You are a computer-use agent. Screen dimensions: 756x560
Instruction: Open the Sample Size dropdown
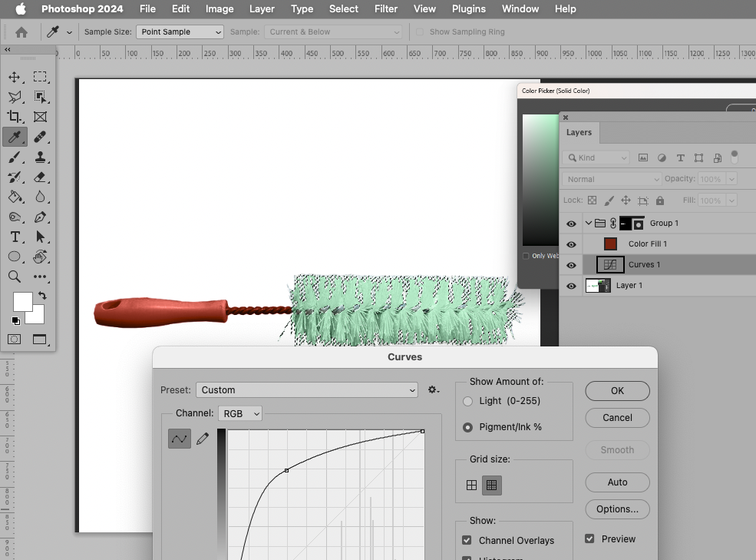point(180,31)
